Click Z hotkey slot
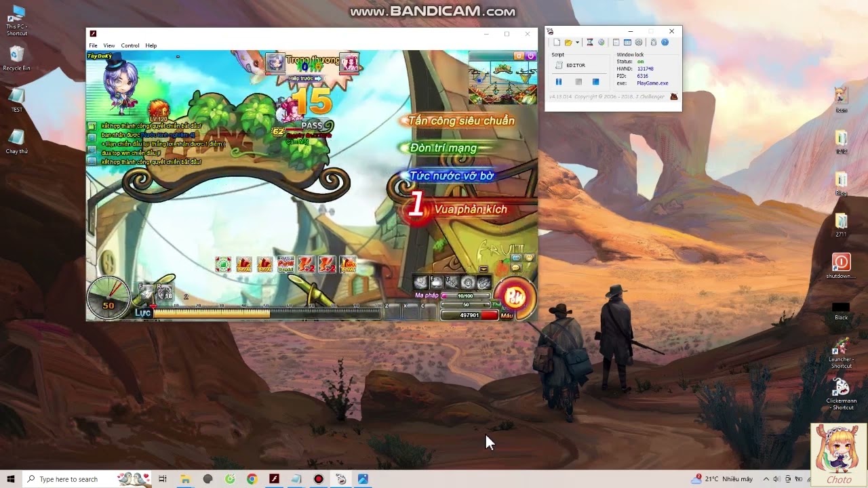This screenshot has width=868, height=488. pos(393,310)
